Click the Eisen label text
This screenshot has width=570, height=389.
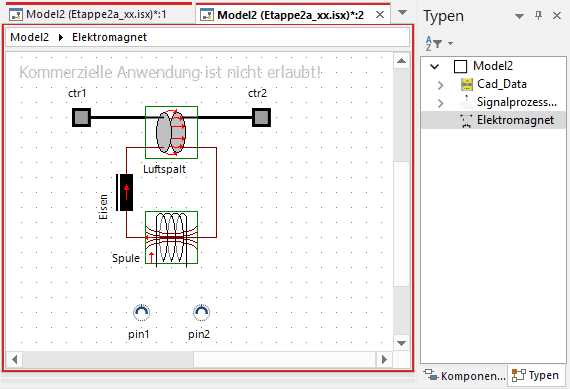[103, 207]
